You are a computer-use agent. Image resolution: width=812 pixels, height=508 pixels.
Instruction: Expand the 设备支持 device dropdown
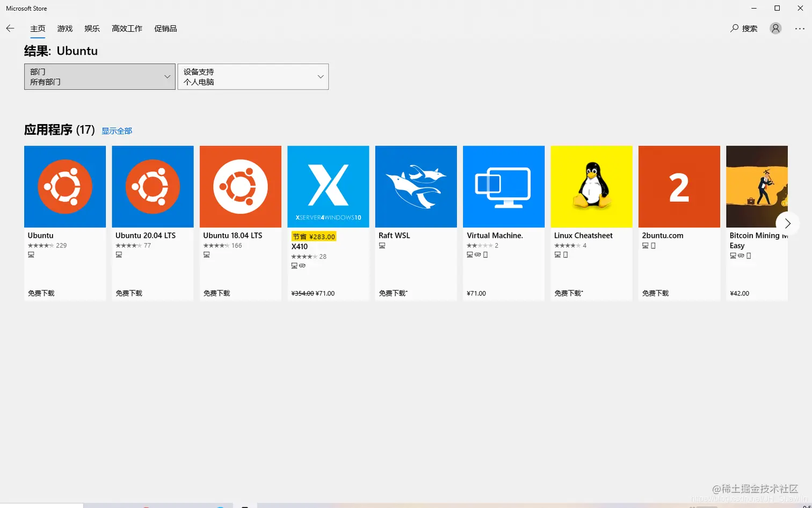click(253, 77)
